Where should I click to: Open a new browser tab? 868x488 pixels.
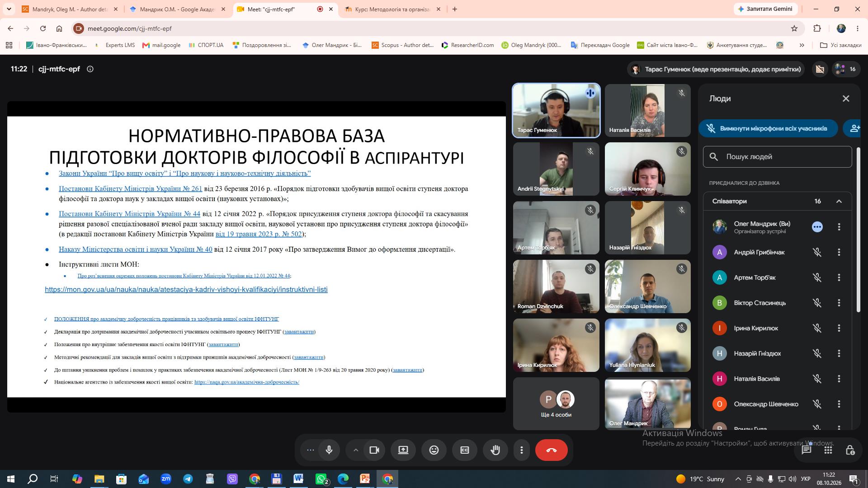[455, 9]
